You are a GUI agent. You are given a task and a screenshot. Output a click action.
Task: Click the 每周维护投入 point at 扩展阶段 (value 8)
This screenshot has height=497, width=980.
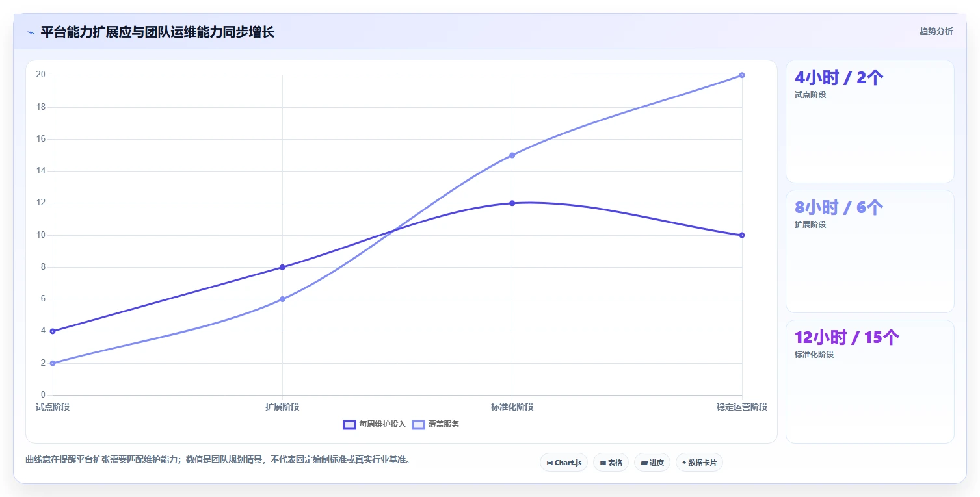(282, 267)
